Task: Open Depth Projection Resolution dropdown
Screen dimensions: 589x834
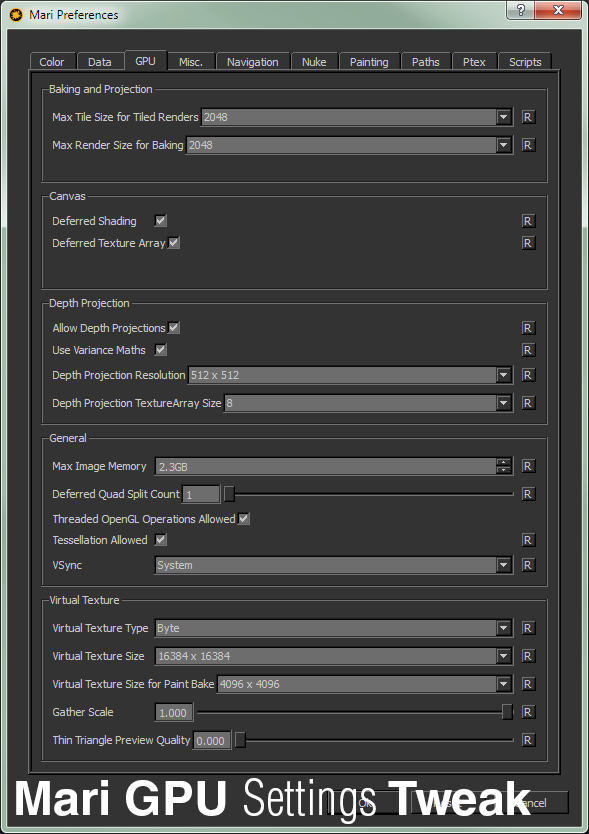Action: click(x=503, y=375)
